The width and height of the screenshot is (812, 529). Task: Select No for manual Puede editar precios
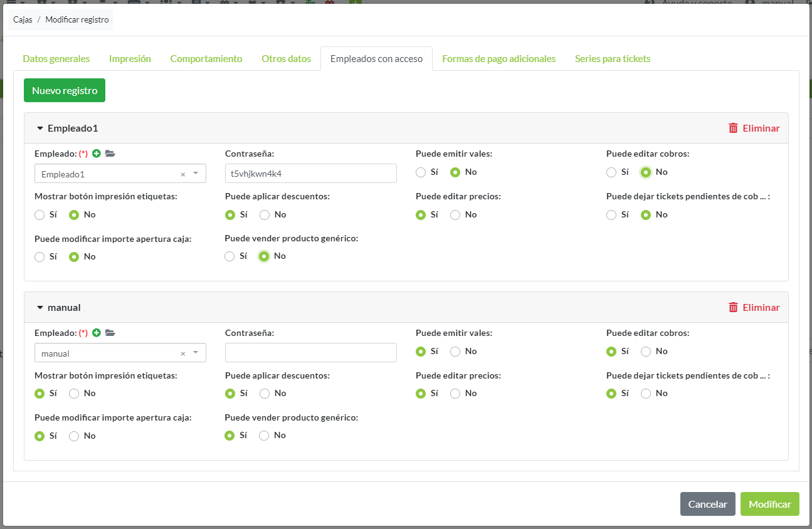point(455,394)
